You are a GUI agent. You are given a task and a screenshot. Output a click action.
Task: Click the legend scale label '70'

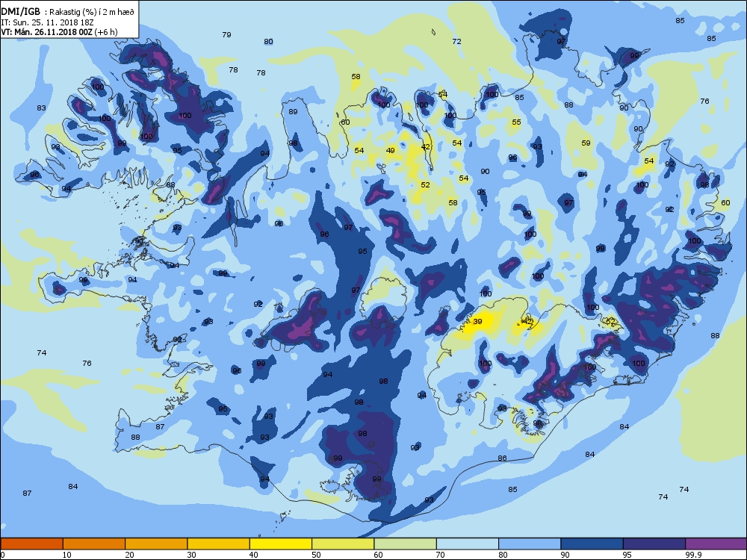point(441,555)
